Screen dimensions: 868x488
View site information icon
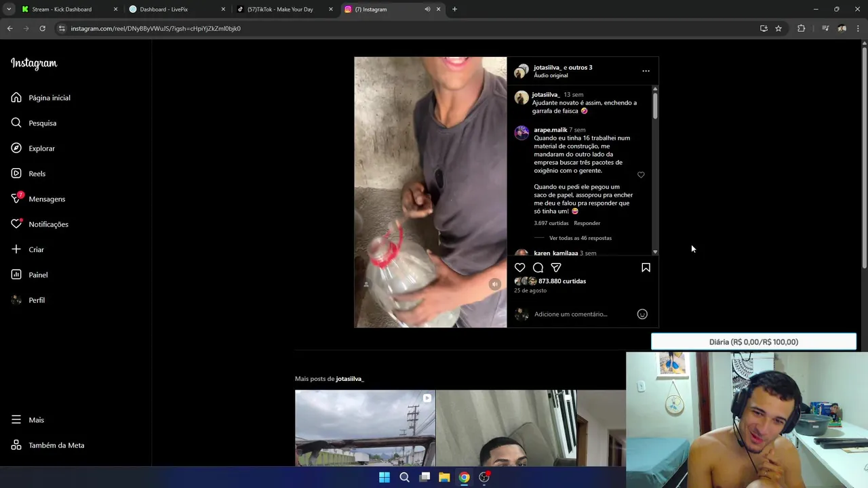(62, 28)
